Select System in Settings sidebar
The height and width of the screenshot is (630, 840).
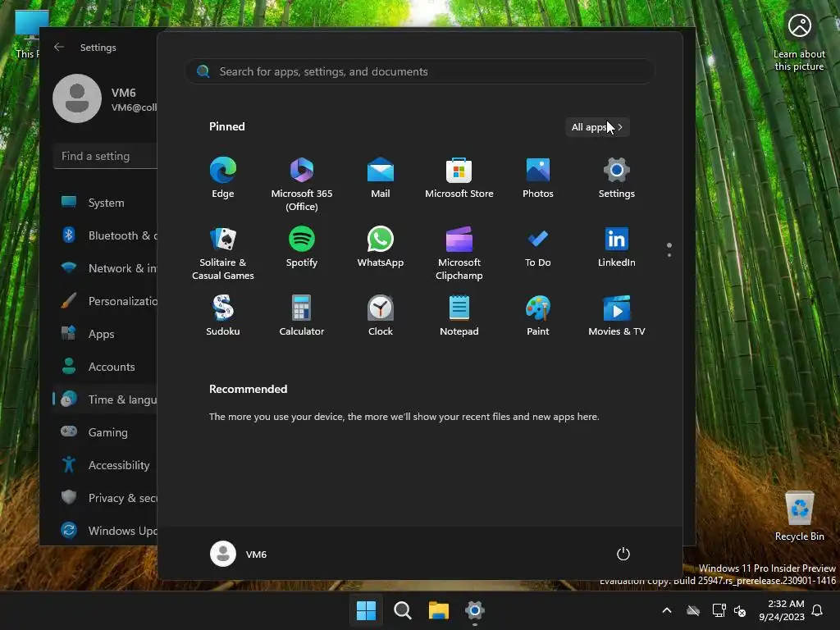(x=106, y=203)
